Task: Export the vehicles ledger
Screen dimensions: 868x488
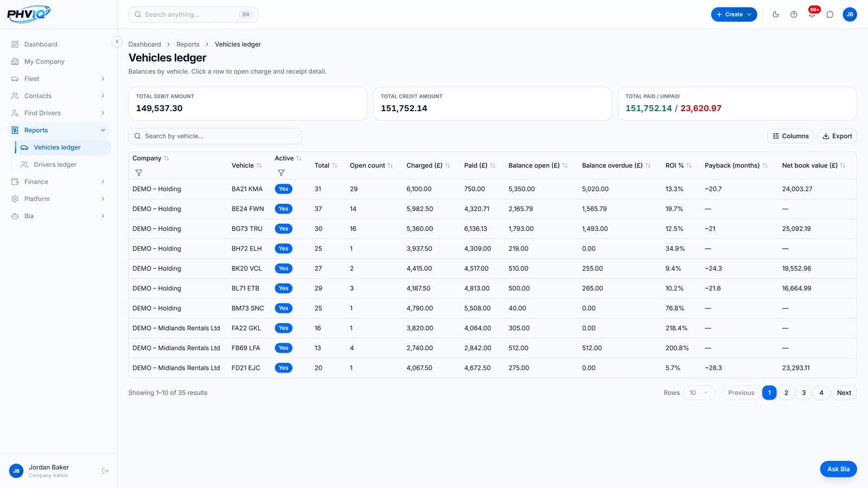Action: click(837, 136)
